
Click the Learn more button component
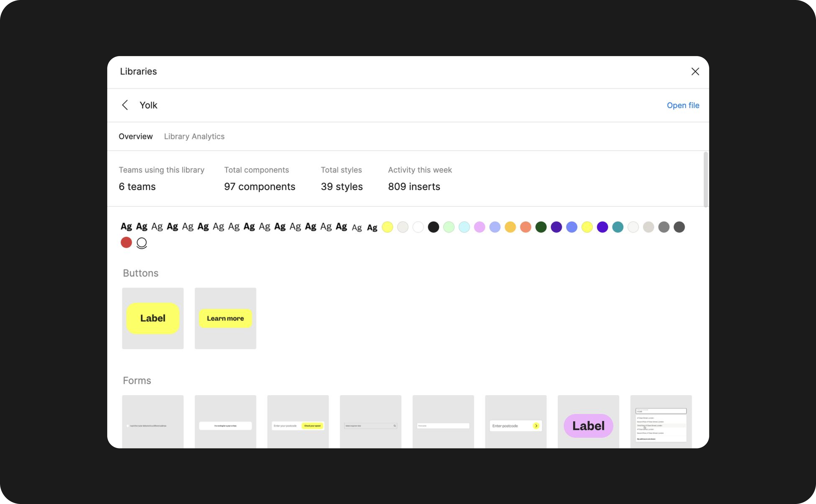[225, 318]
